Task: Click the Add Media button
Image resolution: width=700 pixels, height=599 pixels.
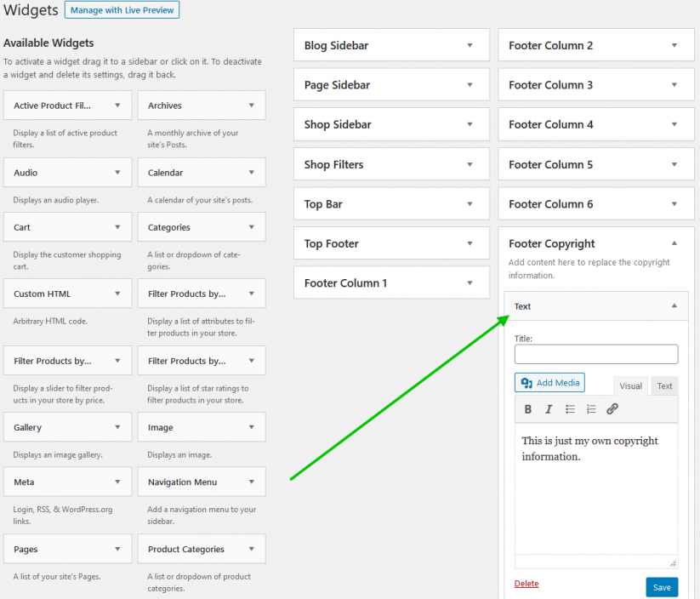Action: tap(549, 383)
